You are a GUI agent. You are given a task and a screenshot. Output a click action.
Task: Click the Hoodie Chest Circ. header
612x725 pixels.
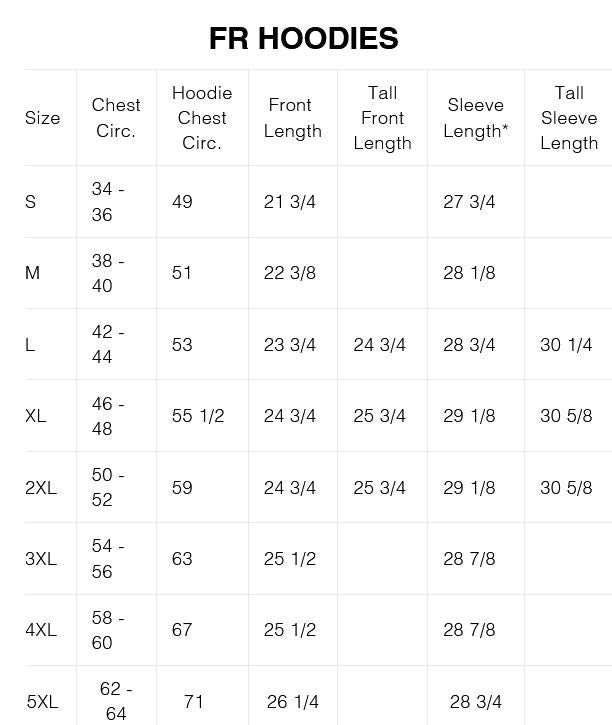[202, 118]
